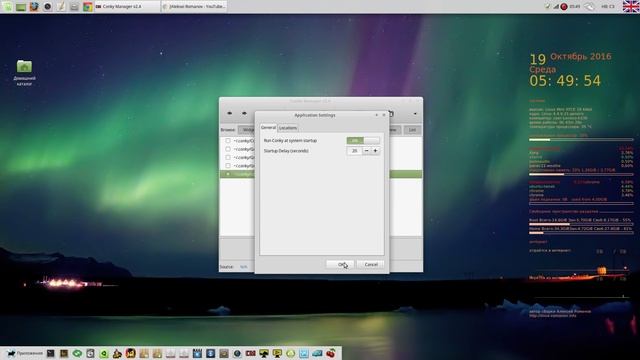Switch Conky Manager to List view
The image size is (640, 360).
coord(412,130)
